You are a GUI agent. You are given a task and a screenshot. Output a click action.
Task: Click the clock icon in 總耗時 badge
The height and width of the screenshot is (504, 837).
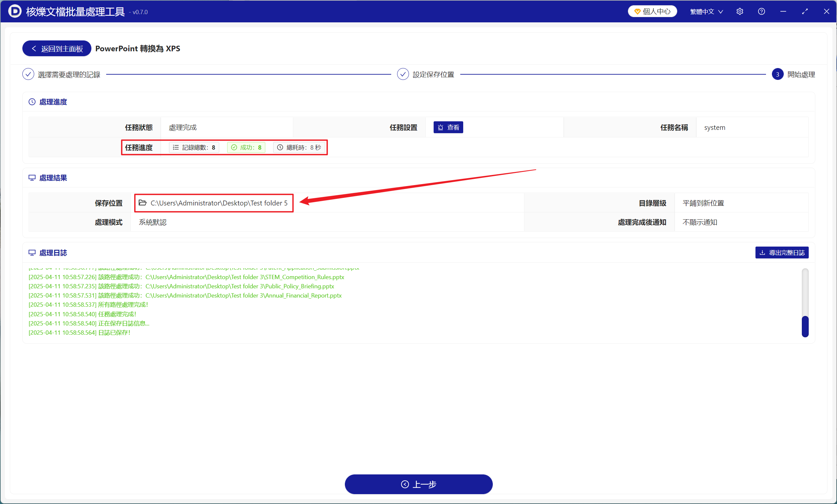(x=280, y=147)
